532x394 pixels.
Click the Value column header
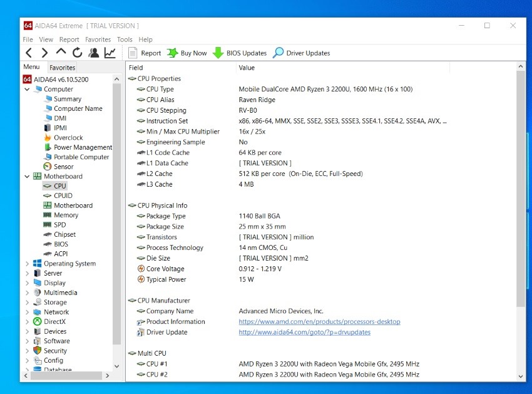[343, 68]
